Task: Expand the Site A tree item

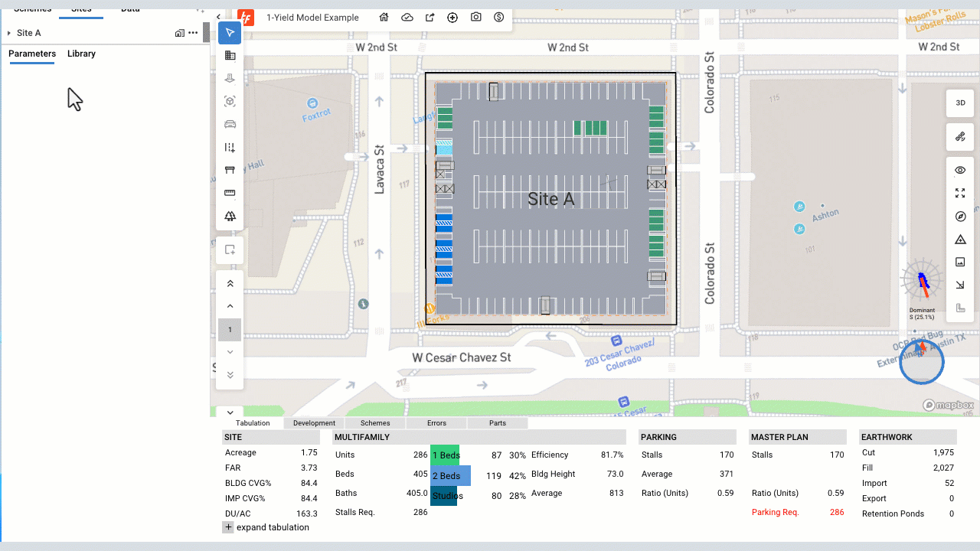Action: [x=8, y=33]
